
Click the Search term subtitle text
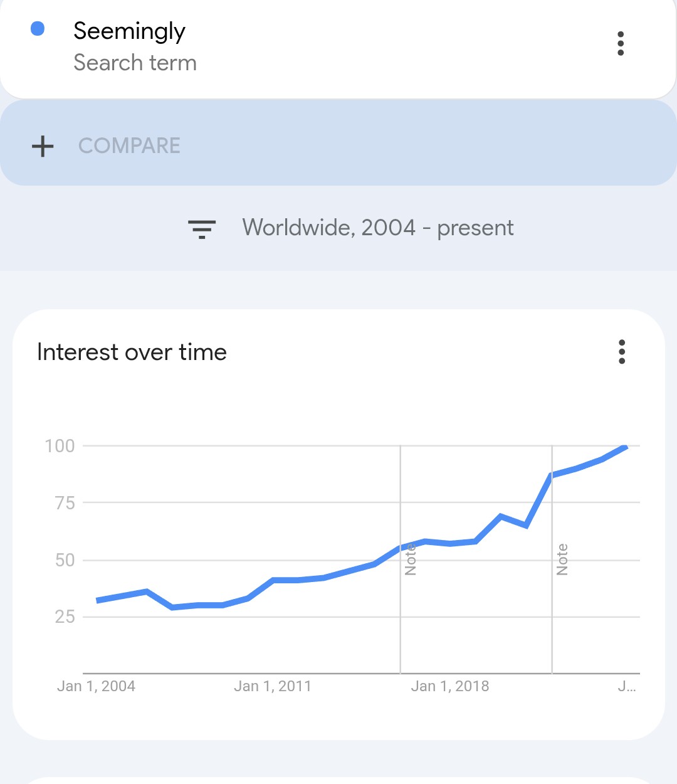click(x=135, y=63)
